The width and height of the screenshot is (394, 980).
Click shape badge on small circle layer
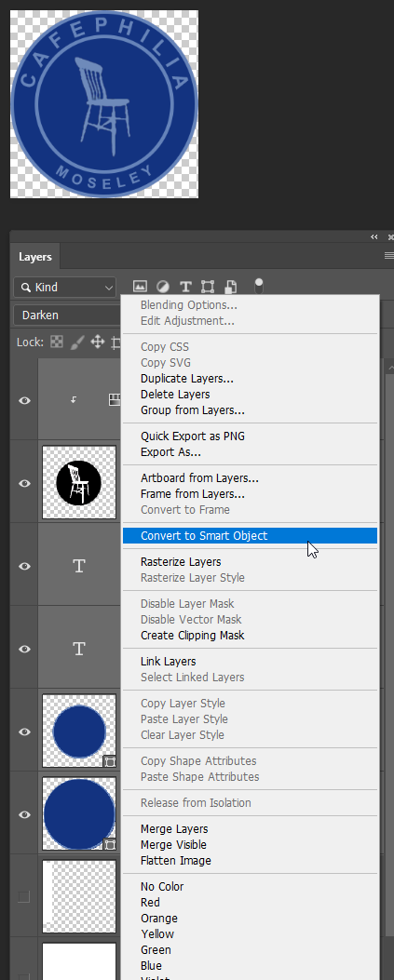click(x=110, y=761)
